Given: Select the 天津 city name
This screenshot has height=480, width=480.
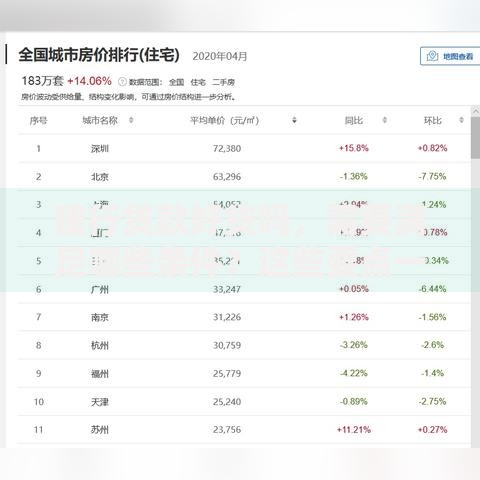Looking at the screenshot, I should (100, 402).
